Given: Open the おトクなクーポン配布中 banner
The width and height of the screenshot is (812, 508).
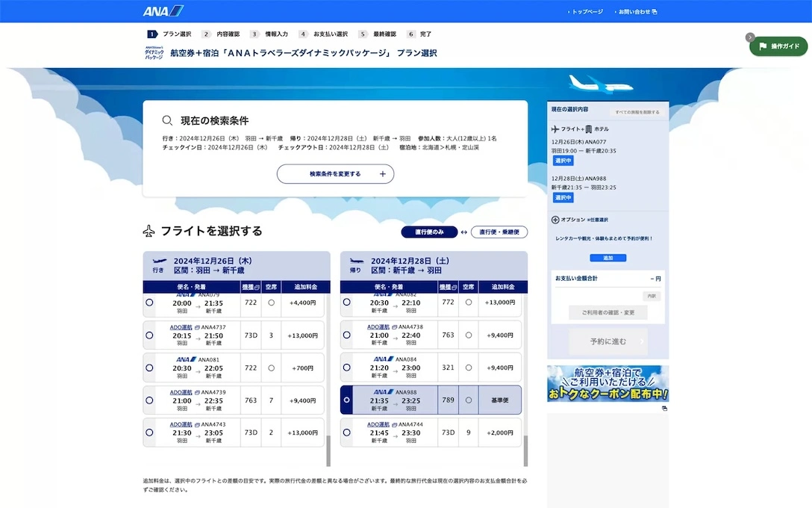Looking at the screenshot, I should click(608, 383).
